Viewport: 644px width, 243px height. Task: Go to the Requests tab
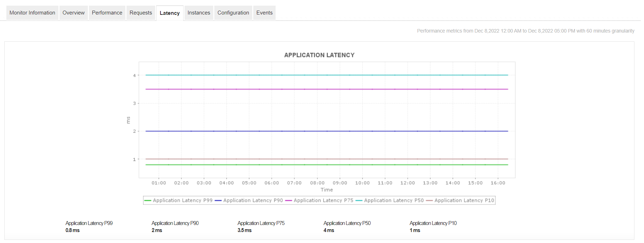click(141, 13)
